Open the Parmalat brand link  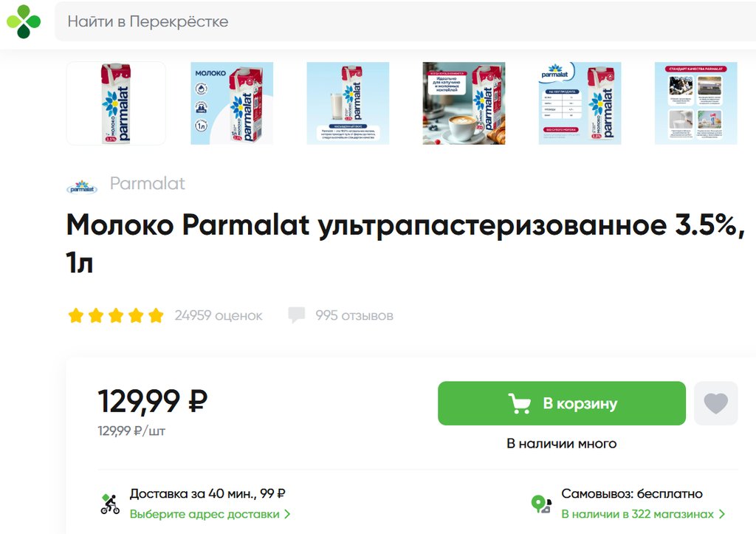tap(147, 183)
